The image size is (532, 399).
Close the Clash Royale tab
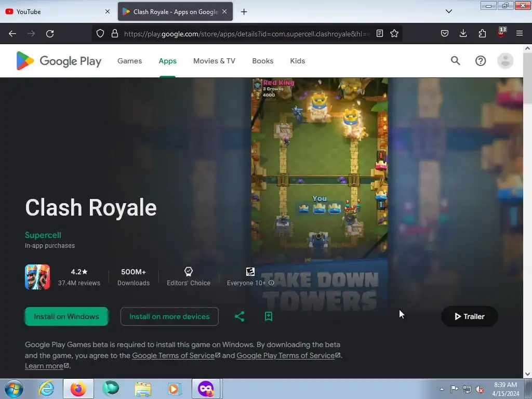(x=224, y=11)
